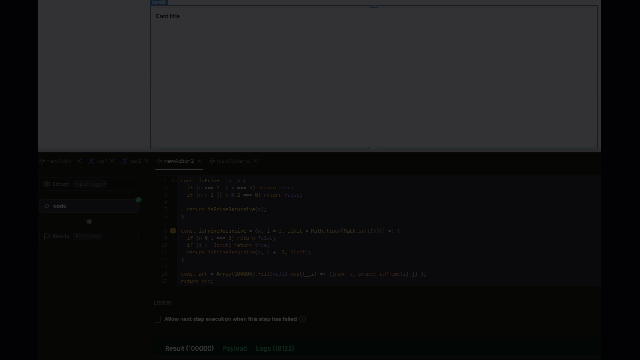
Task: Switch to the newAction2 tab
Action: pos(179,161)
